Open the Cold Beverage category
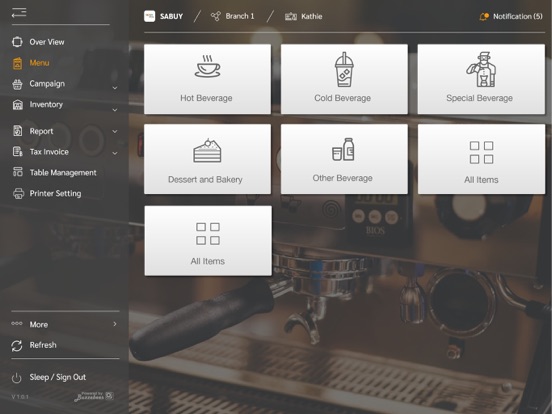This screenshot has width=552, height=414. (x=344, y=79)
